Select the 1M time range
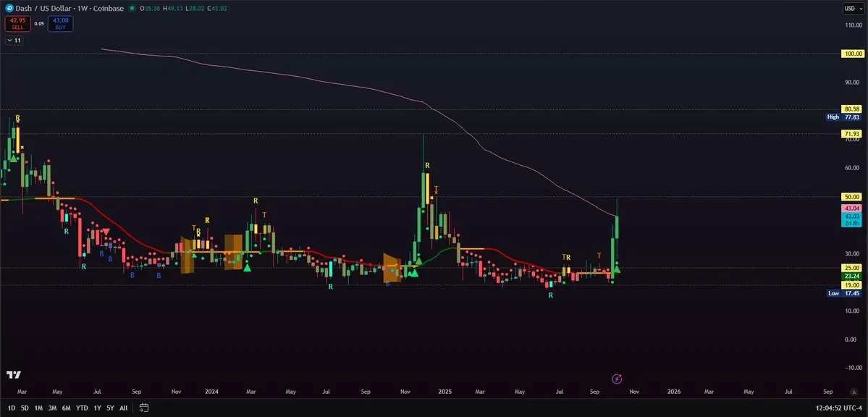Image resolution: width=868 pixels, height=417 pixels. [x=39, y=408]
